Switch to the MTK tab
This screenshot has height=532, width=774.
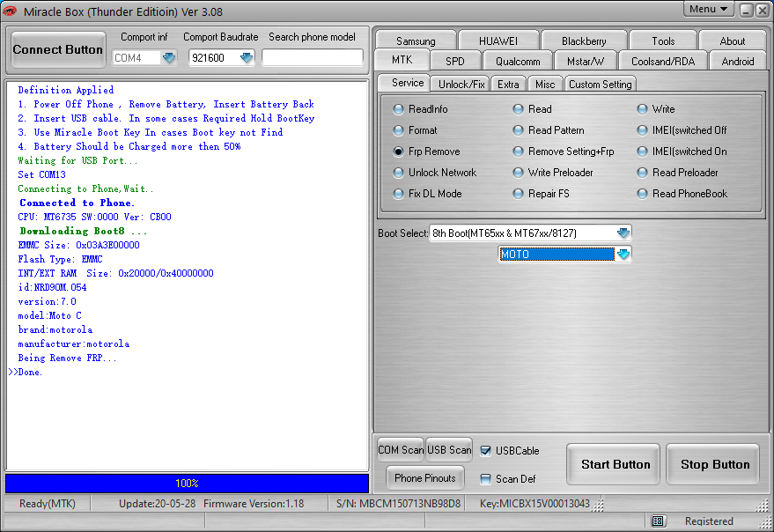click(x=402, y=60)
